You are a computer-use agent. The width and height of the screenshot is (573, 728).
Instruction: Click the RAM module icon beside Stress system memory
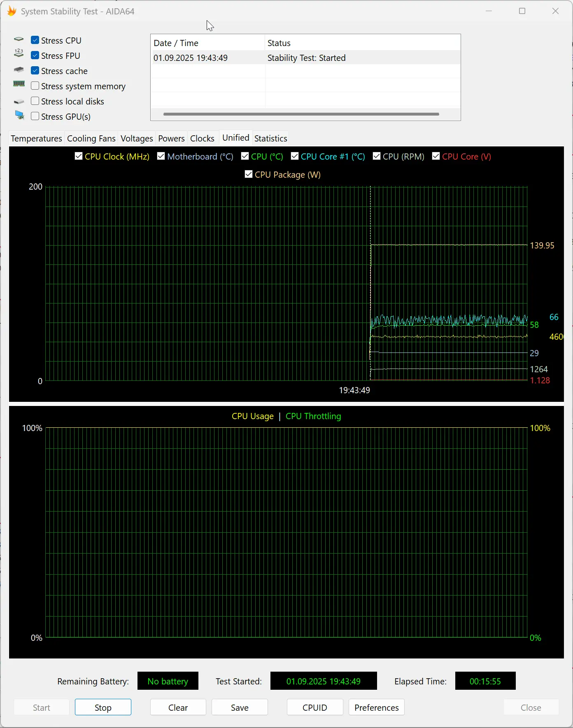pos(19,83)
